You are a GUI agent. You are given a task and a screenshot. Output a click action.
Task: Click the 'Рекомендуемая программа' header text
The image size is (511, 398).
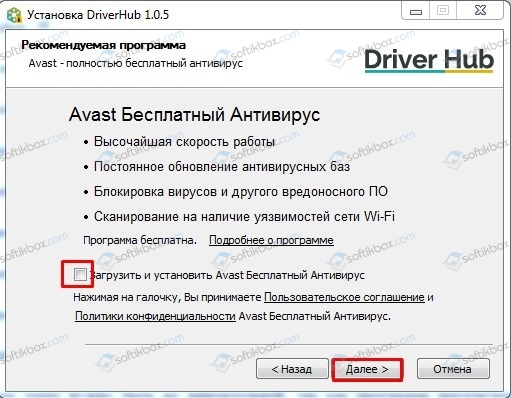(104, 45)
